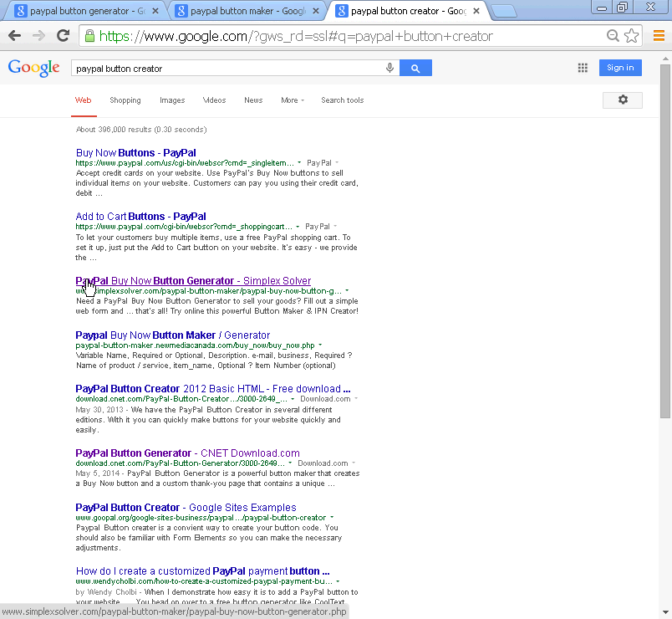672x619 pixels.
Task: Expand PayPal dropdown in Buy Now Buttons result
Action: point(337,162)
